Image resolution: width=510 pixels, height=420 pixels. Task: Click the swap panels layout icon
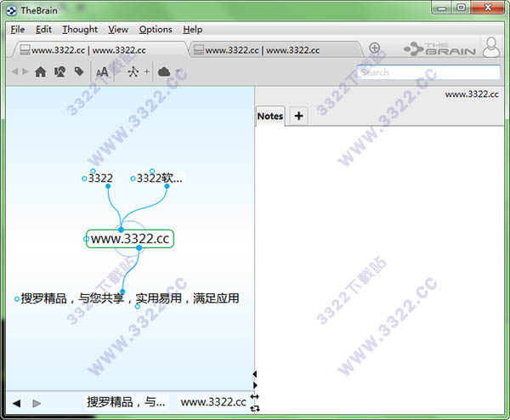[x=255, y=408]
